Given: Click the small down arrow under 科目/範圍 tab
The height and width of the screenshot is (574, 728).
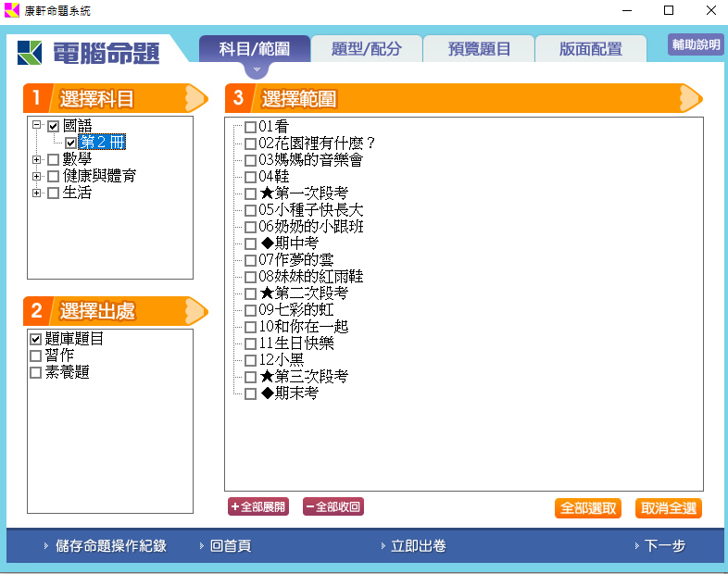Looking at the screenshot, I should pyautogui.click(x=257, y=70).
